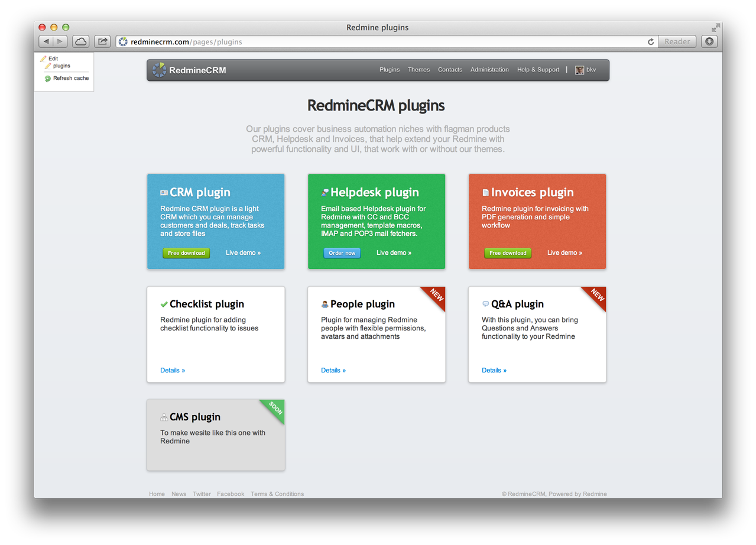Open the Contacts navigation item
Viewport: 756px width, 545px height.
(450, 70)
